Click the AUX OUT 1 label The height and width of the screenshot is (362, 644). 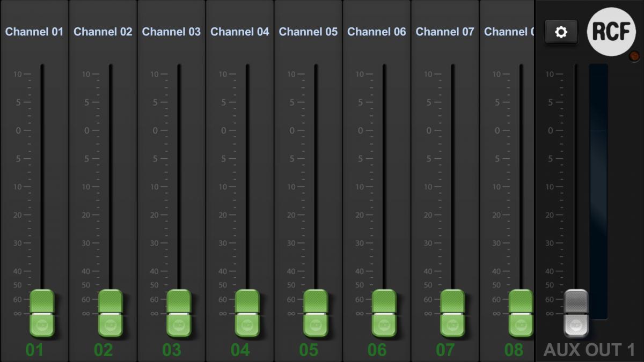pyautogui.click(x=589, y=350)
